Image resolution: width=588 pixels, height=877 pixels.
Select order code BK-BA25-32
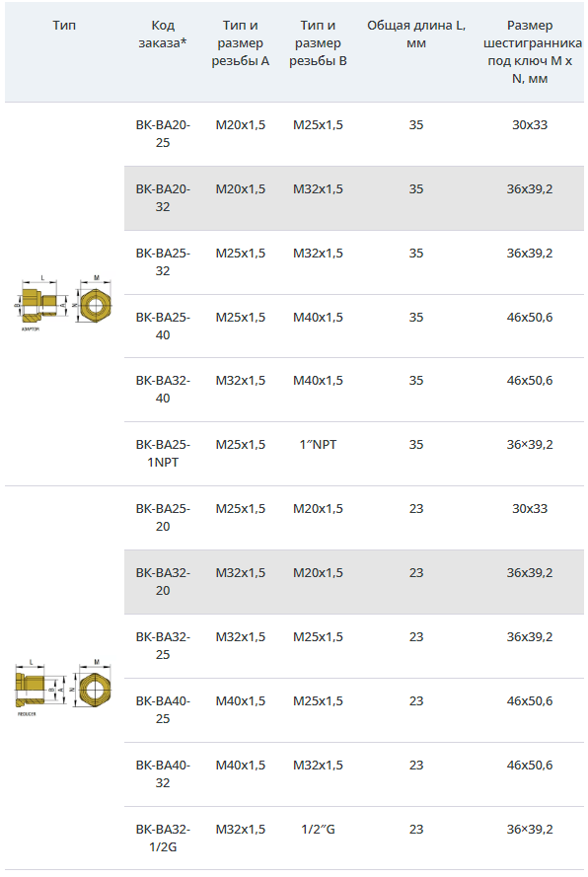tap(163, 261)
